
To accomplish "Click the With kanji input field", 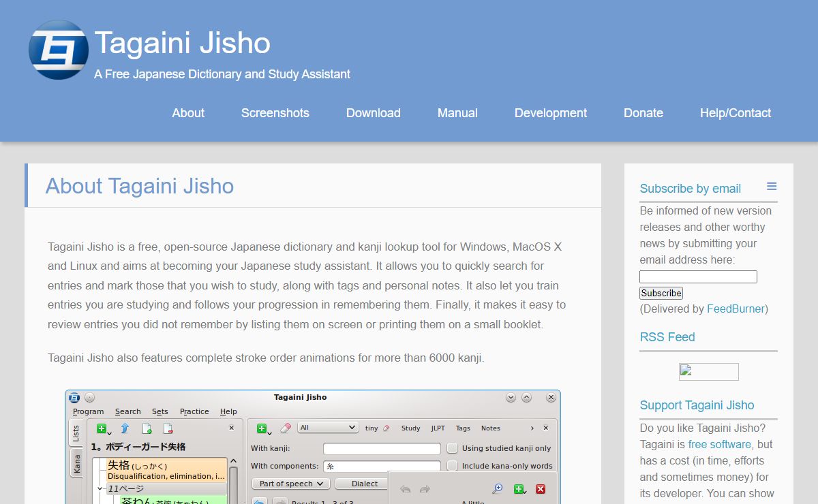I will point(382,449).
